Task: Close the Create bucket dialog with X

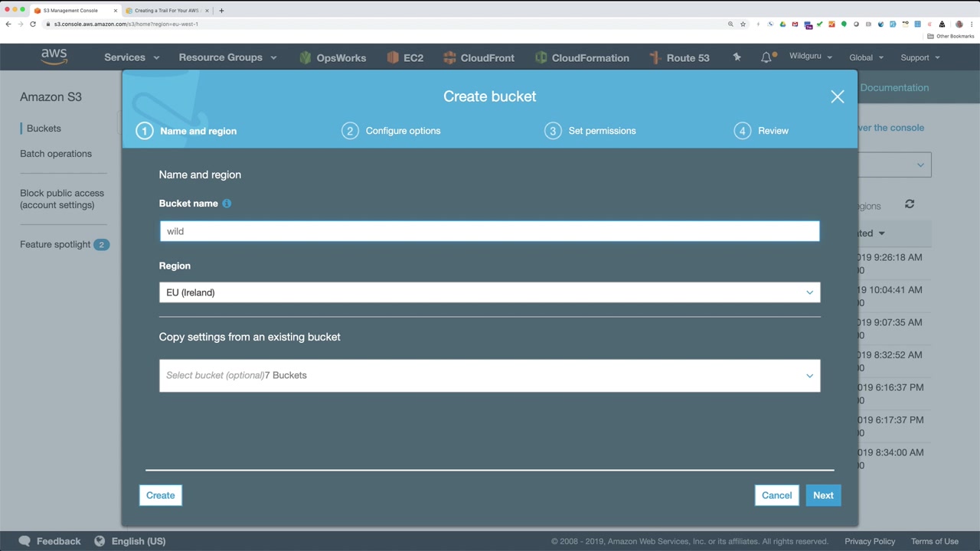Action: pos(838,96)
